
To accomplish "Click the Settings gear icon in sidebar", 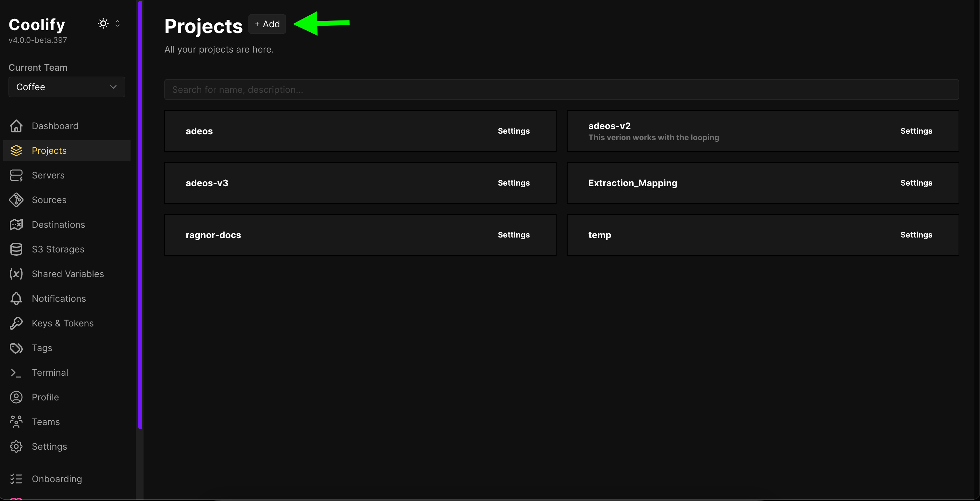I will (16, 446).
